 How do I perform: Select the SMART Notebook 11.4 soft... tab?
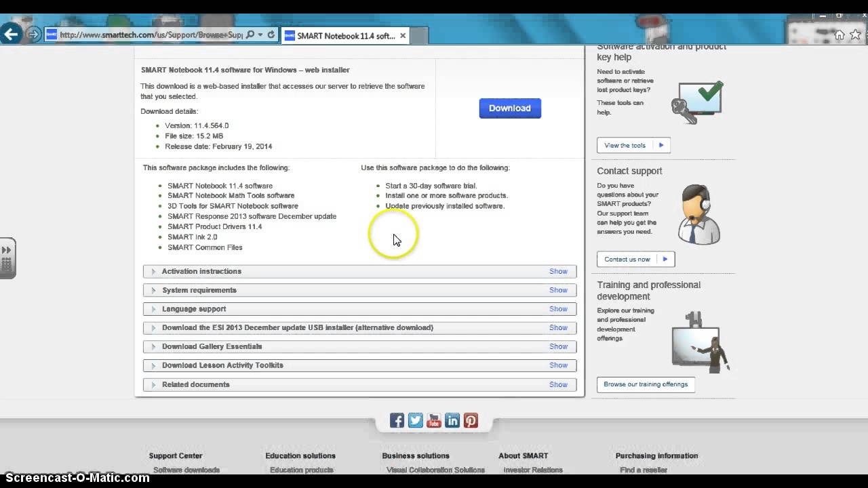[x=345, y=36]
